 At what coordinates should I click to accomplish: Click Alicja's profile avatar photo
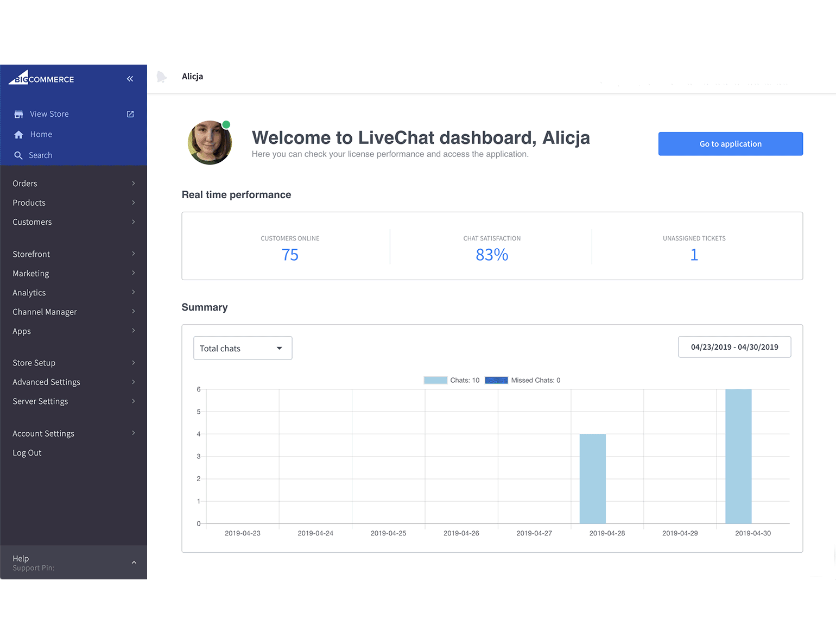pyautogui.click(x=210, y=143)
